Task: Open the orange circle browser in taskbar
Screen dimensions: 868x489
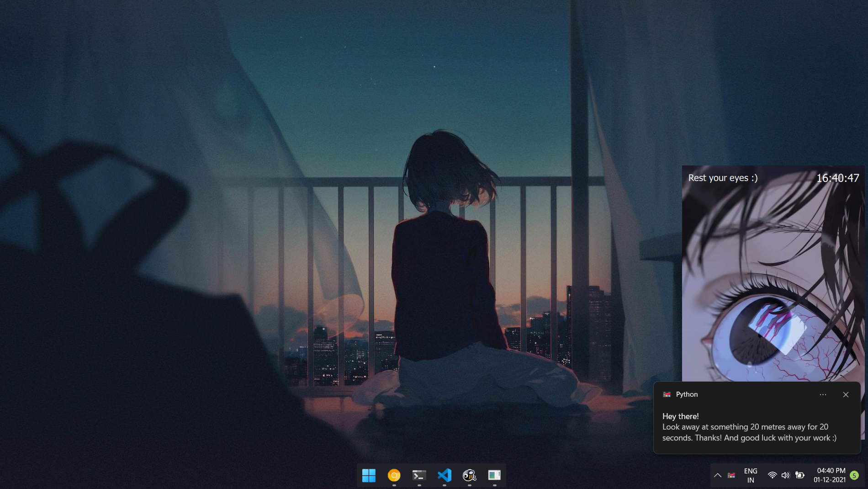Action: click(x=394, y=475)
